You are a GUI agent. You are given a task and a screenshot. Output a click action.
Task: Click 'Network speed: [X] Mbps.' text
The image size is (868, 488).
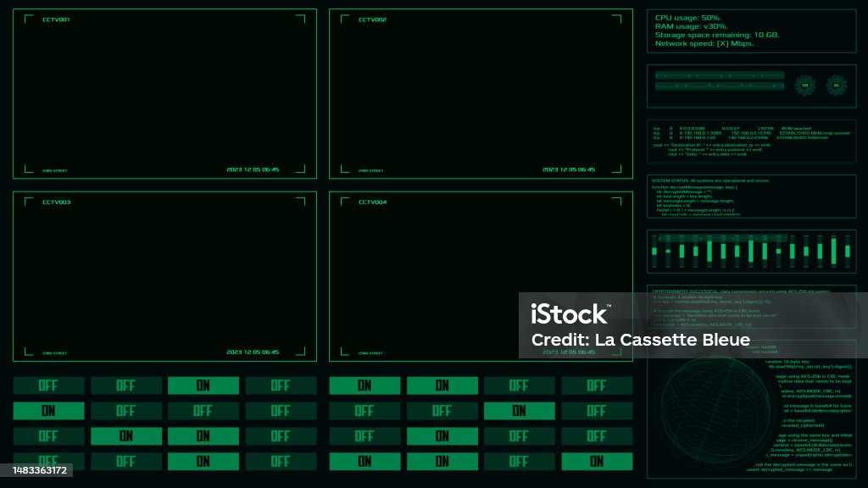click(704, 43)
